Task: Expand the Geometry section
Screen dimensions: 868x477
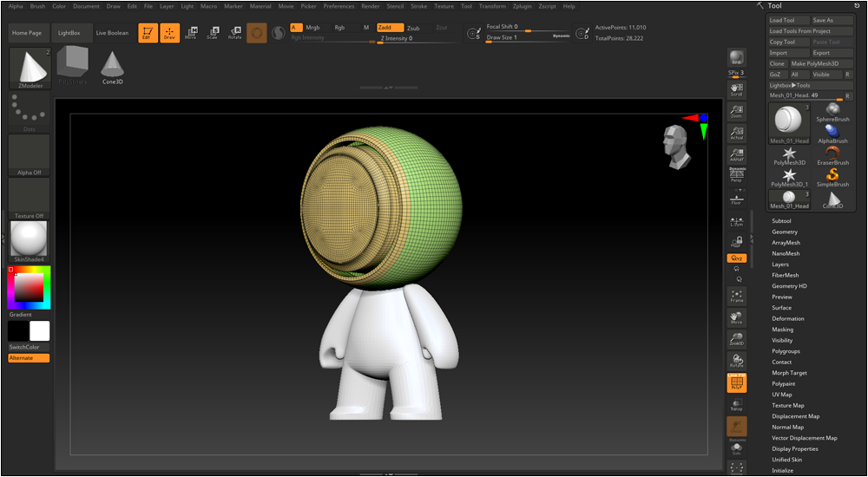Action: (x=785, y=232)
